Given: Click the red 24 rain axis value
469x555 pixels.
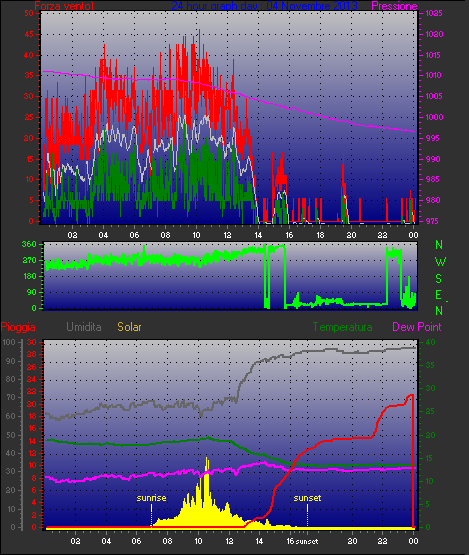Looking at the screenshot, I should click(32, 379).
